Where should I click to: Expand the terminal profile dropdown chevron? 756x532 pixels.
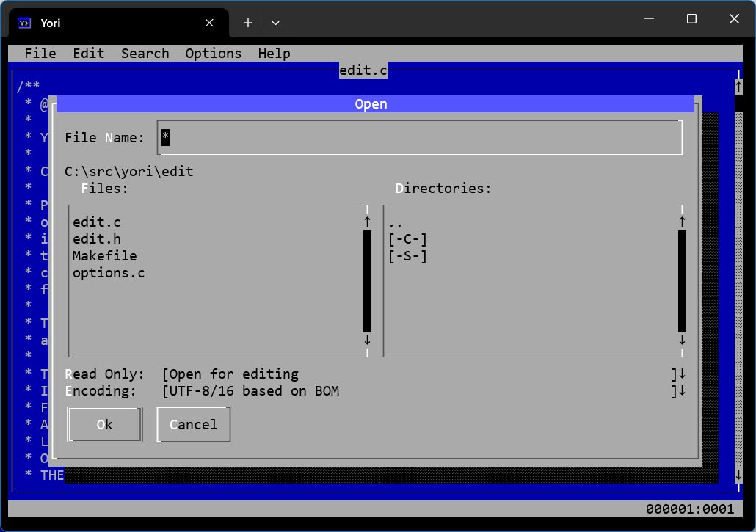[275, 23]
